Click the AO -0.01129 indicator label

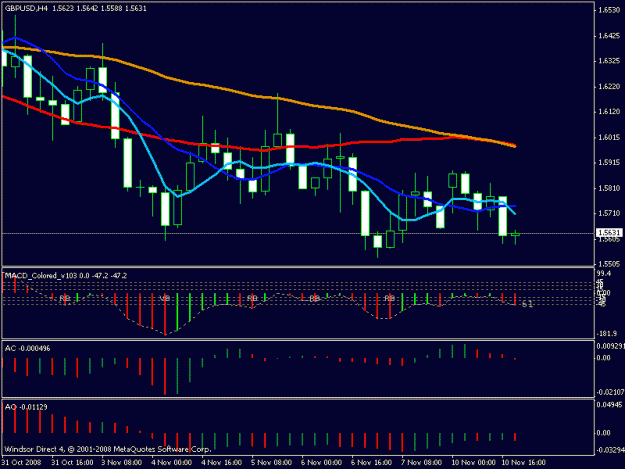click(26, 407)
